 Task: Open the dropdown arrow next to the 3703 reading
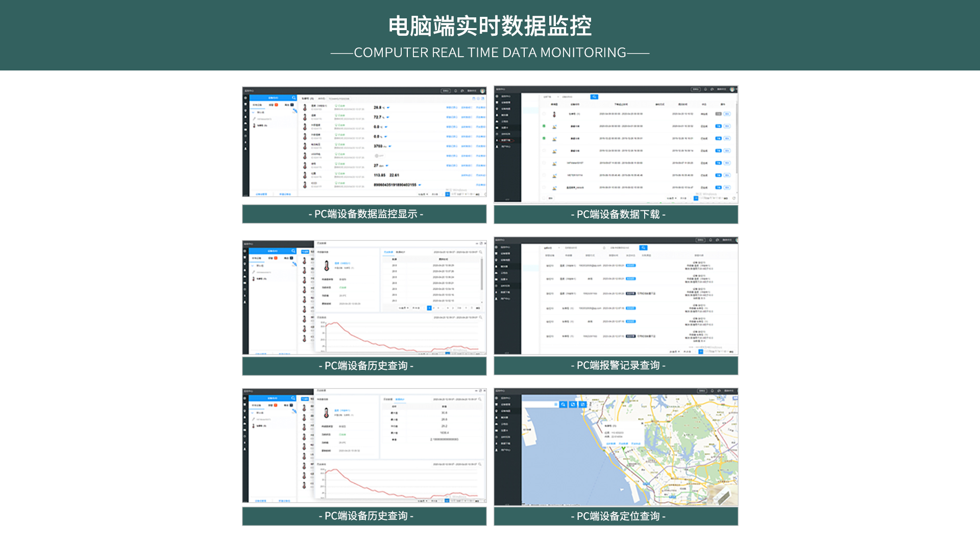click(390, 147)
